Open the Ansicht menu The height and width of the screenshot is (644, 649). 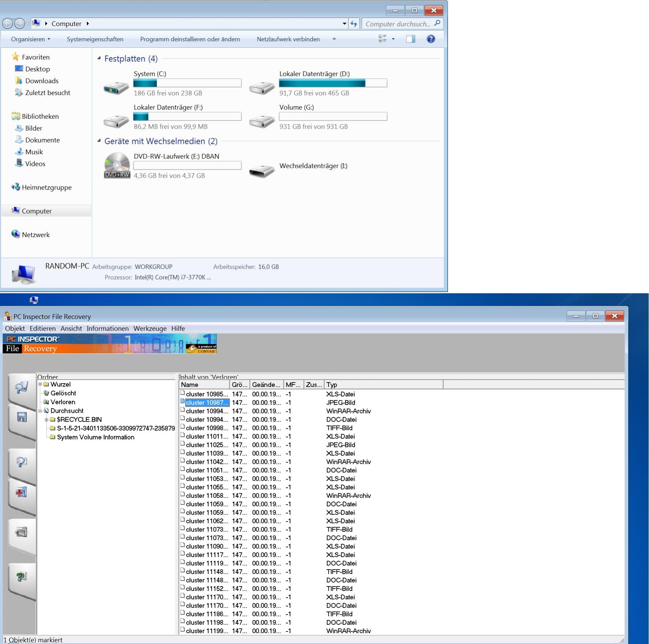pyautogui.click(x=71, y=329)
